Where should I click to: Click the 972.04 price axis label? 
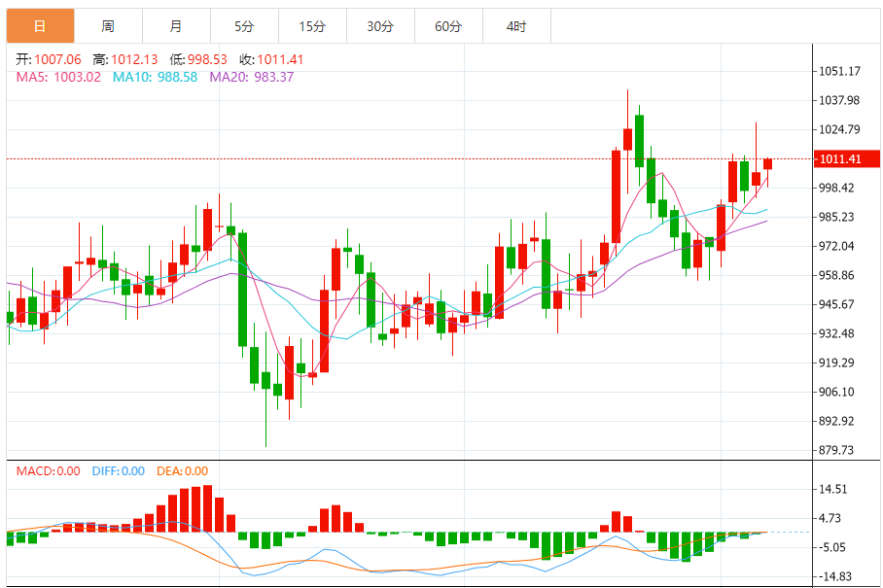click(x=836, y=246)
